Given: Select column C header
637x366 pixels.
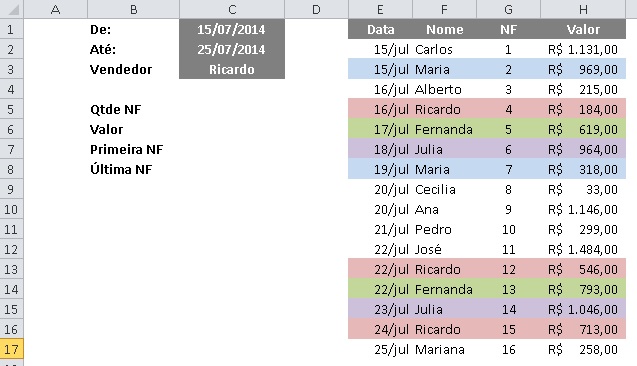Looking at the screenshot, I should click(x=232, y=9).
